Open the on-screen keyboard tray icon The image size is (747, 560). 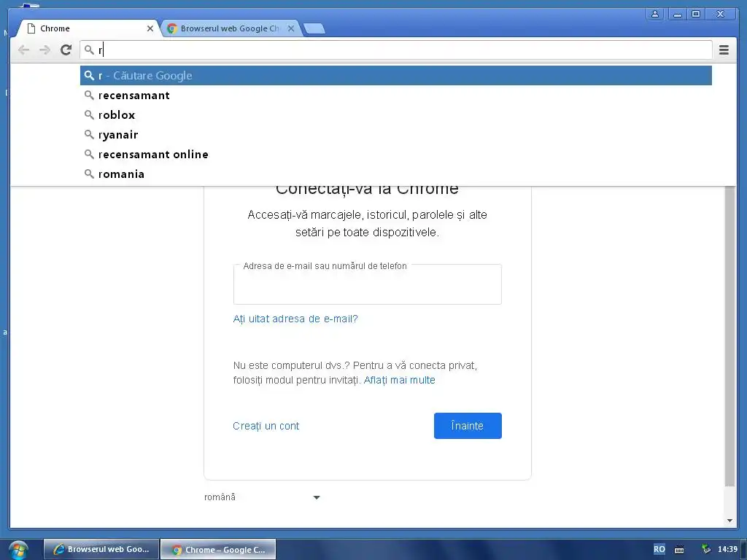click(679, 550)
